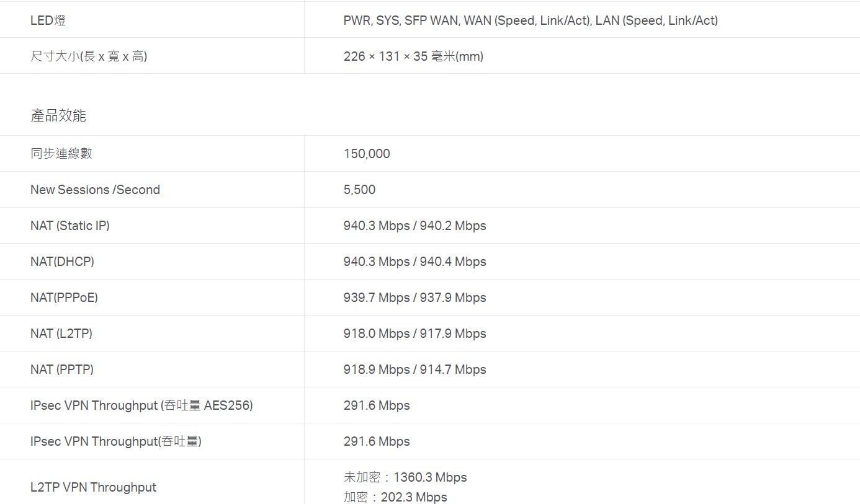The height and width of the screenshot is (504, 860).
Task: Select the 939.7 Mbps / 937.9 Mbps value
Action: (414, 298)
